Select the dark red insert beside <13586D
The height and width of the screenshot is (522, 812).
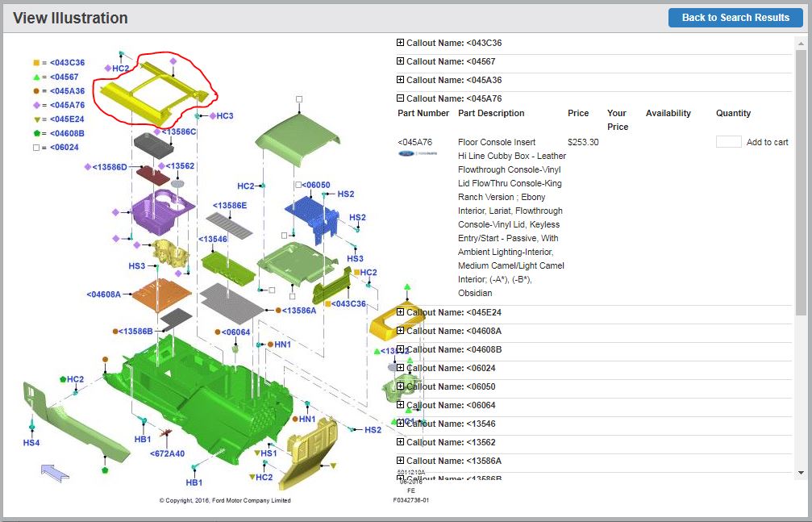tap(152, 175)
